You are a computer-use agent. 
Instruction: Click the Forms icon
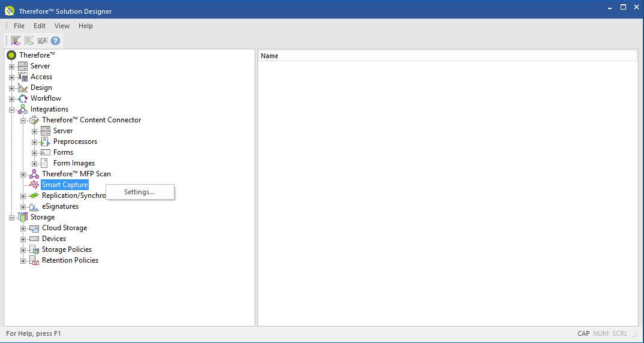tap(46, 152)
